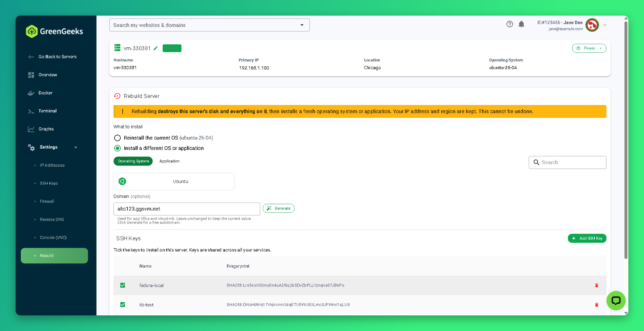Click the server icon beside vm-330381
644x331 pixels.
pos(117,48)
